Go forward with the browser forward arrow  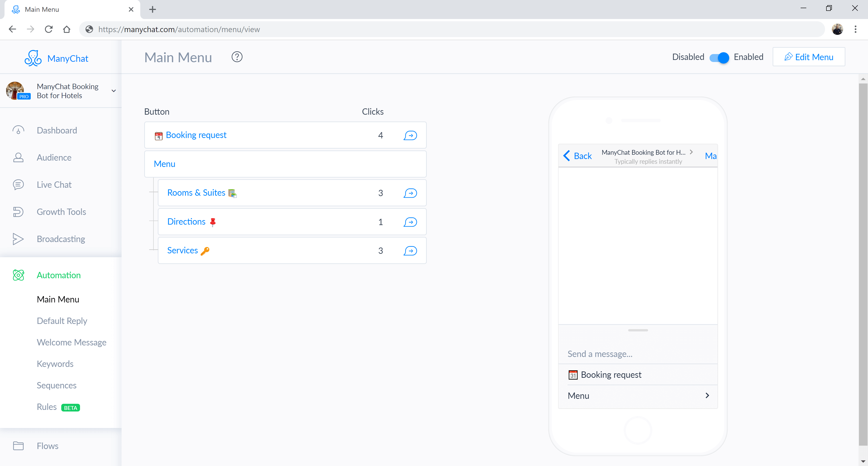(30, 29)
